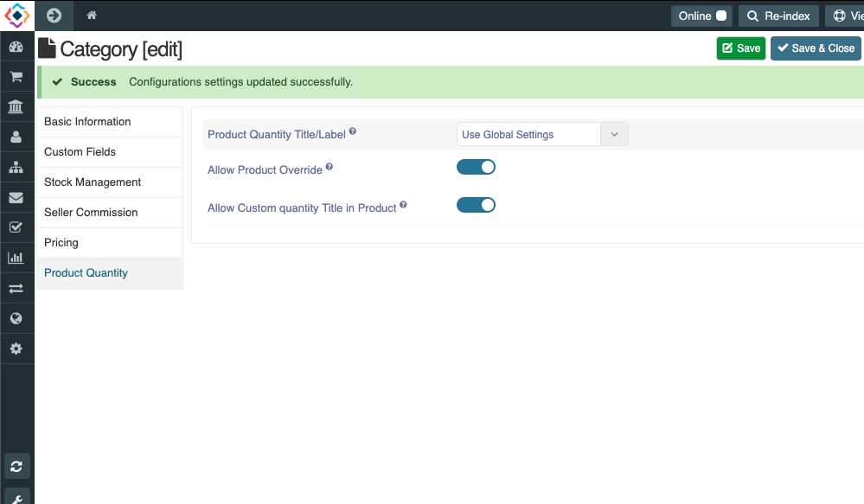Open the Stock Management tab
864x504 pixels.
pyautogui.click(x=110, y=182)
